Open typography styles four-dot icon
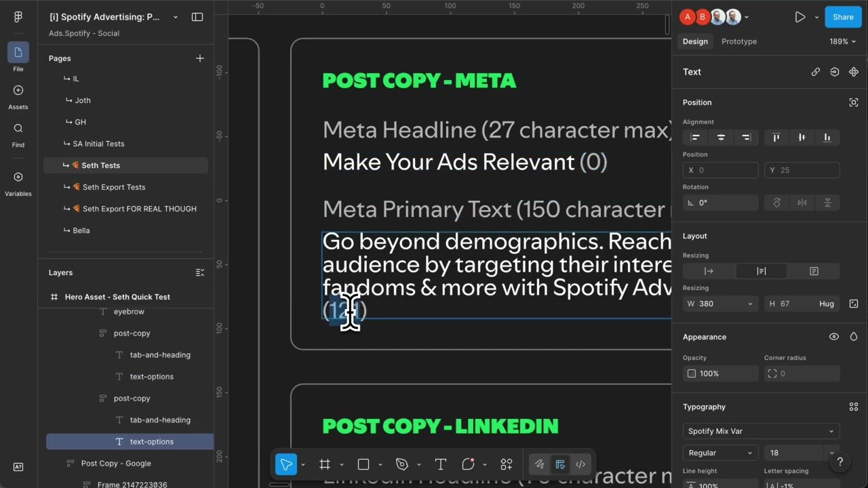This screenshot has height=488, width=868. [x=854, y=407]
